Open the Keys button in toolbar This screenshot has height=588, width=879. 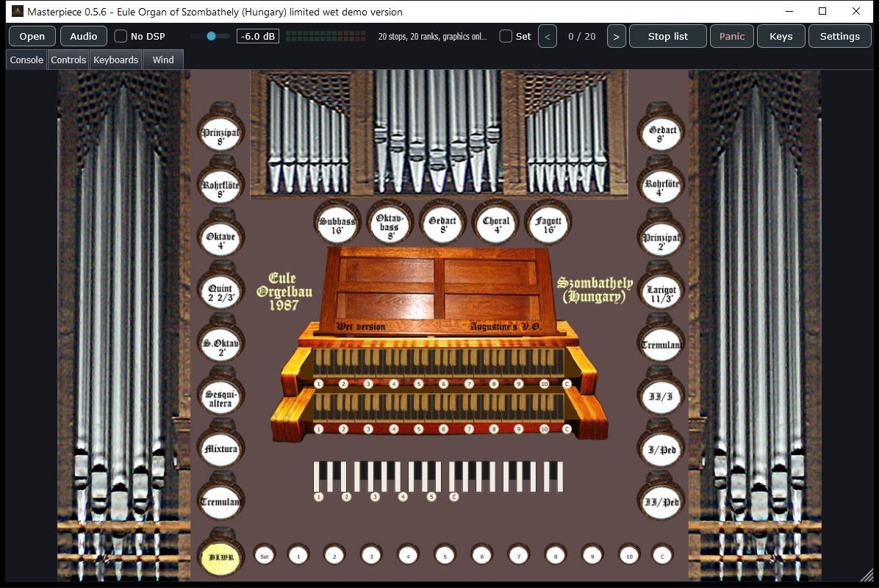coord(781,37)
